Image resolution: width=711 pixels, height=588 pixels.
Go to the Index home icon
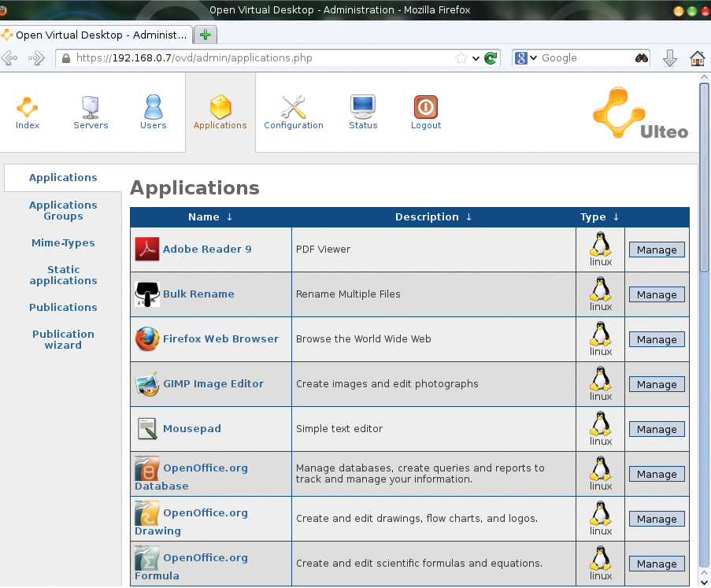click(28, 107)
